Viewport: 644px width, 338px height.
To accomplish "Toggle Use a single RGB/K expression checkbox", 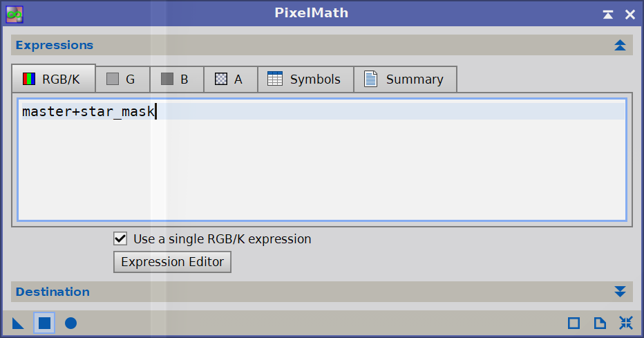I will click(120, 239).
